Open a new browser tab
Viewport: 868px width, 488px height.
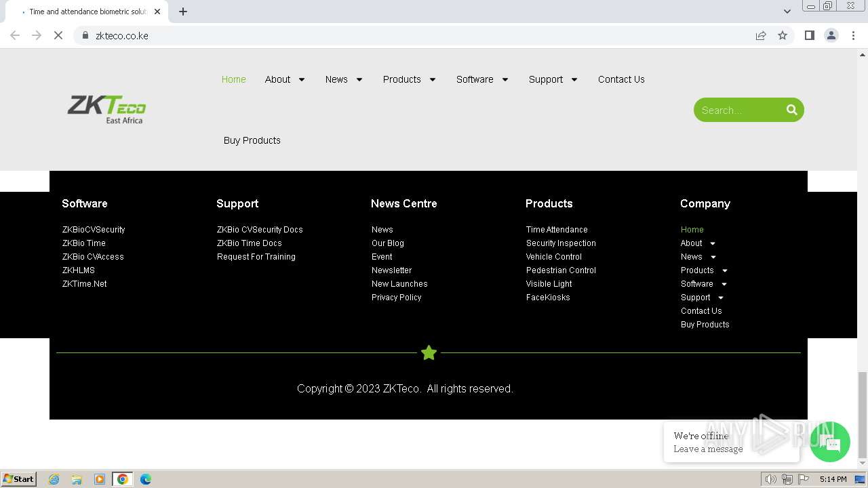[x=183, y=12]
